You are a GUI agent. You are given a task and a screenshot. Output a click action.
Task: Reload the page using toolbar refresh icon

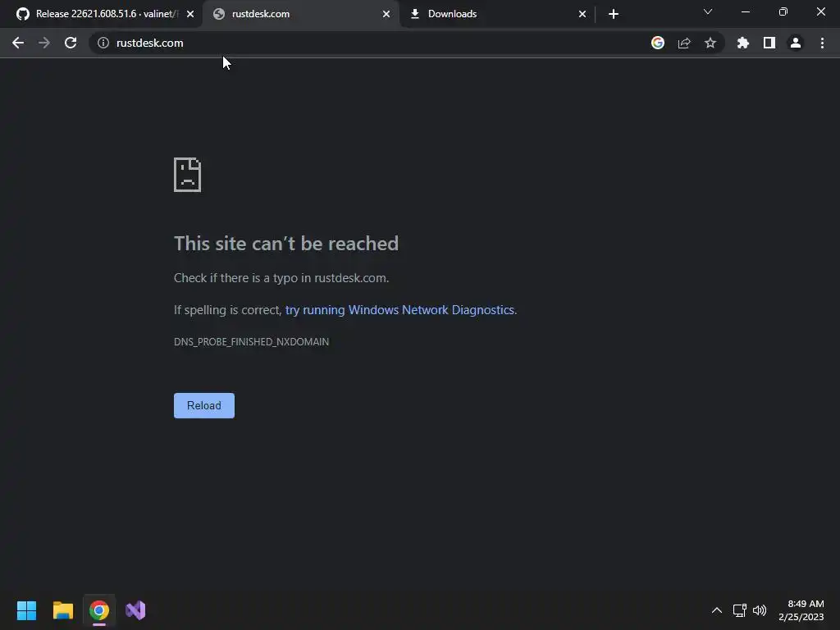click(x=71, y=43)
